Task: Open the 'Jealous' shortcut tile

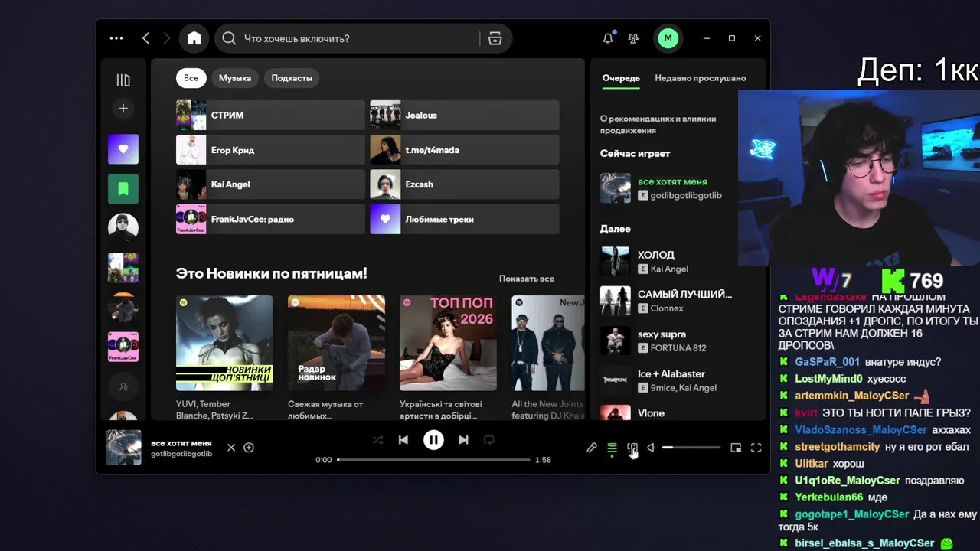Action: click(x=465, y=116)
